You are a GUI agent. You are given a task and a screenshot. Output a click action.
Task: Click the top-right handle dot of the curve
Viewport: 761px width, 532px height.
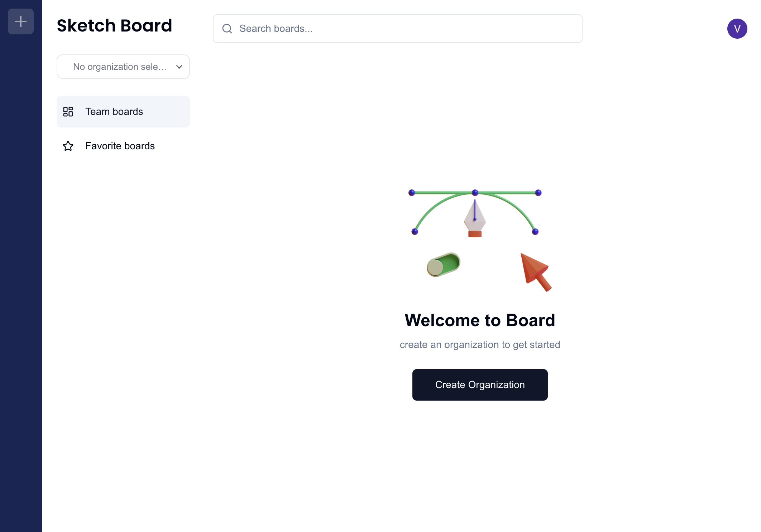(x=538, y=193)
